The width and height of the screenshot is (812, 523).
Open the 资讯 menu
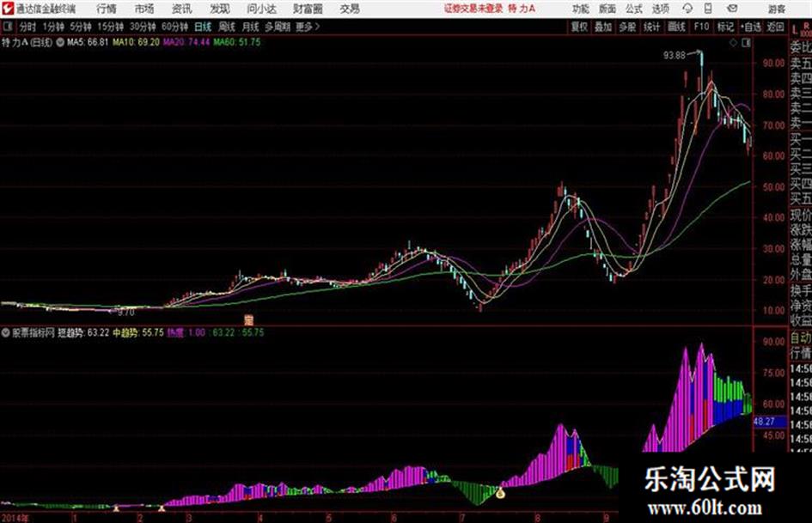pos(182,9)
